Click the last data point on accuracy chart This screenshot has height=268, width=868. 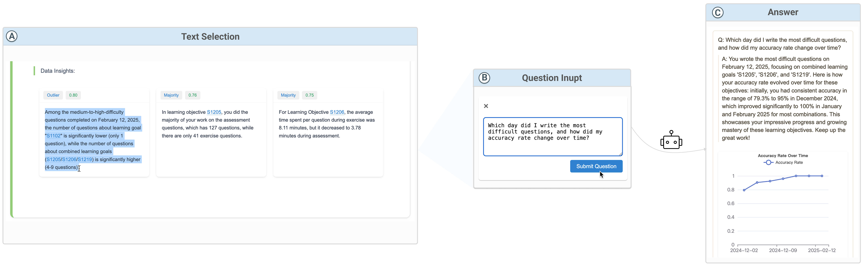coord(822,176)
